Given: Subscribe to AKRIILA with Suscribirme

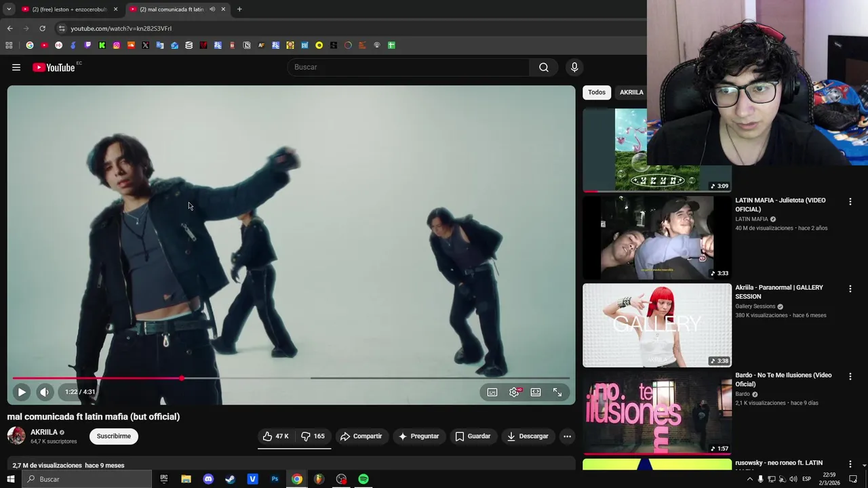Looking at the screenshot, I should (x=114, y=436).
